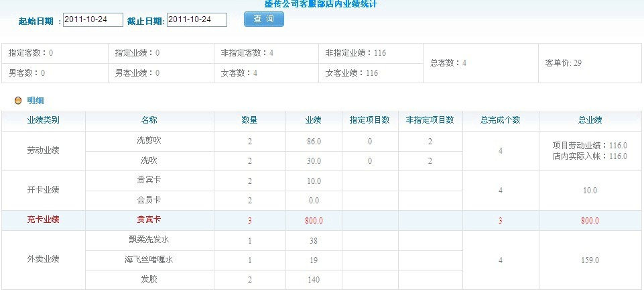The image size is (644, 298).
Task: Click the red 贵宾卡 recharge row
Action: point(149,219)
